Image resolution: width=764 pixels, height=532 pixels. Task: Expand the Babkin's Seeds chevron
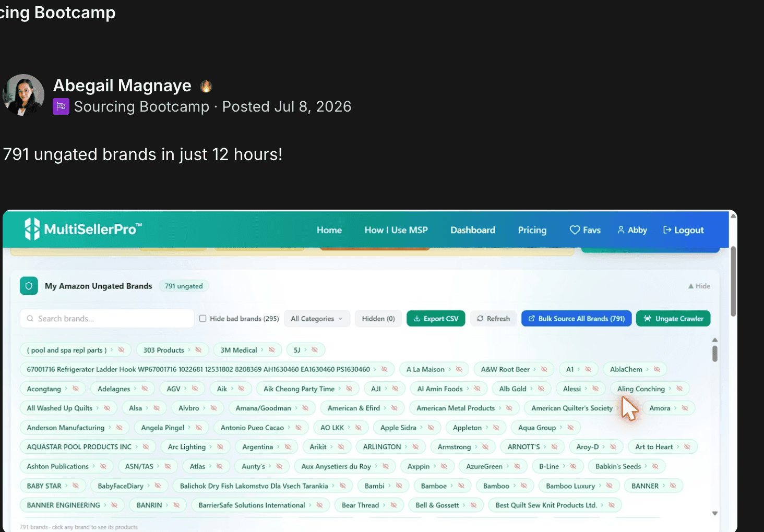(646, 466)
